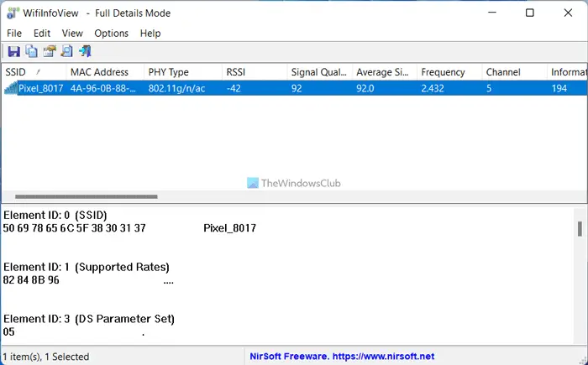Image resolution: width=588 pixels, height=365 pixels.
Task: Click the WifiInfoView app icon in title bar
Action: (x=13, y=13)
